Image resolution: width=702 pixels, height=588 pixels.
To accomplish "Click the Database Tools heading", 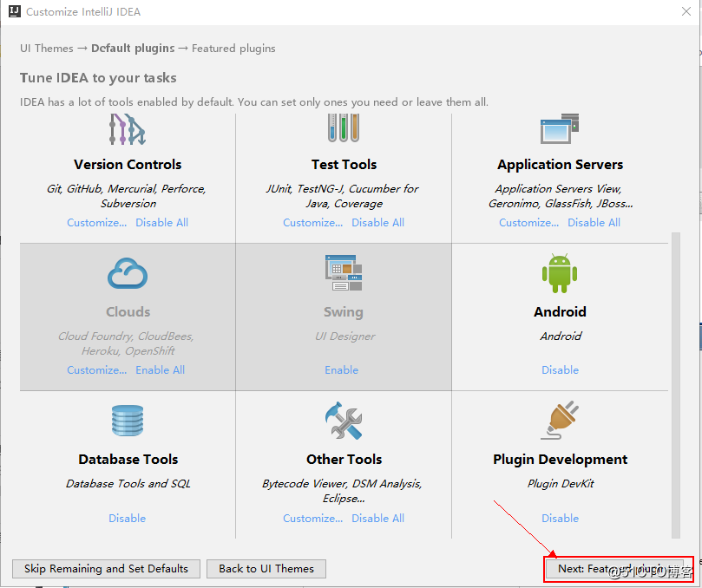I will click(x=128, y=460).
